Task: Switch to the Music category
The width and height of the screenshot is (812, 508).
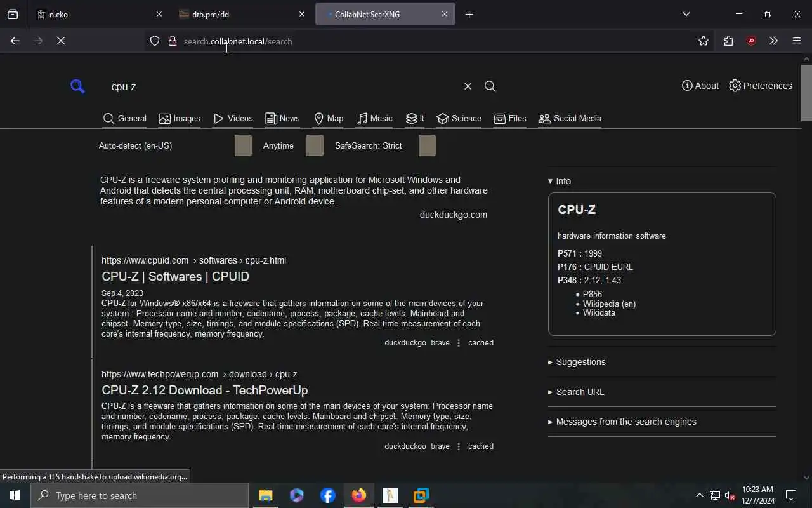Action: coord(374,119)
